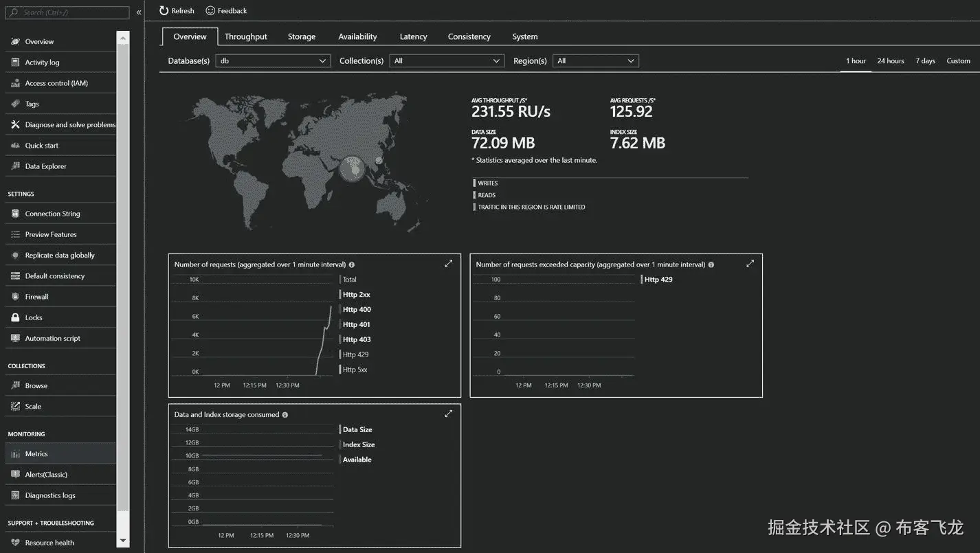Expand the Number of requests chart
The width and height of the screenshot is (980, 553).
[x=449, y=263]
